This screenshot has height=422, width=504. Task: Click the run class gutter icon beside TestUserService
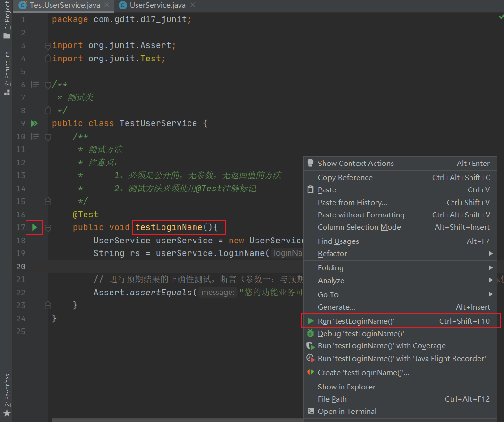34,123
